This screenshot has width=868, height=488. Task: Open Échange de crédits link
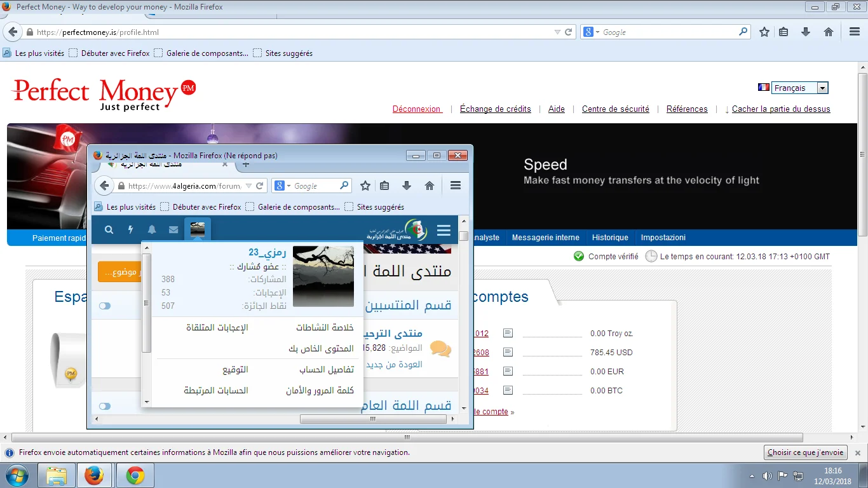click(x=496, y=109)
